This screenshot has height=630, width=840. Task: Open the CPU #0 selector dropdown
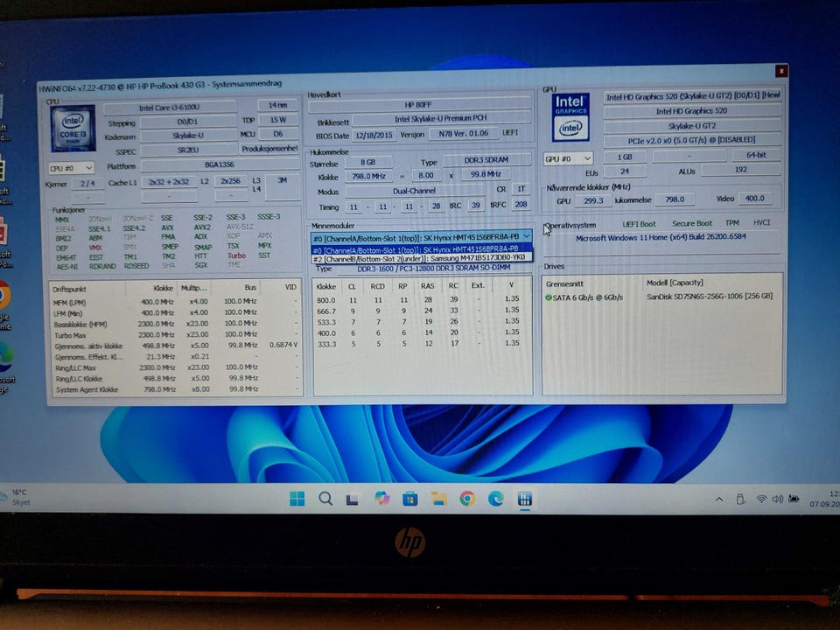tap(71, 168)
